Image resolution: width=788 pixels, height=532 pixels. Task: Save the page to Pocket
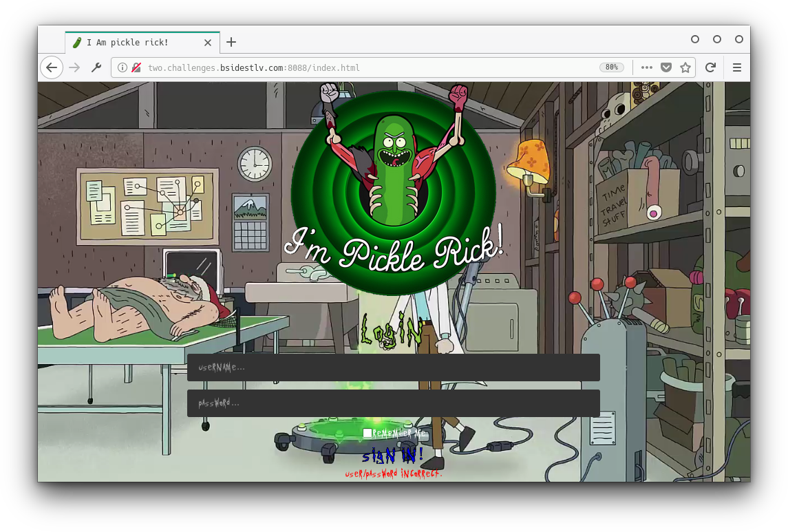pyautogui.click(x=665, y=67)
